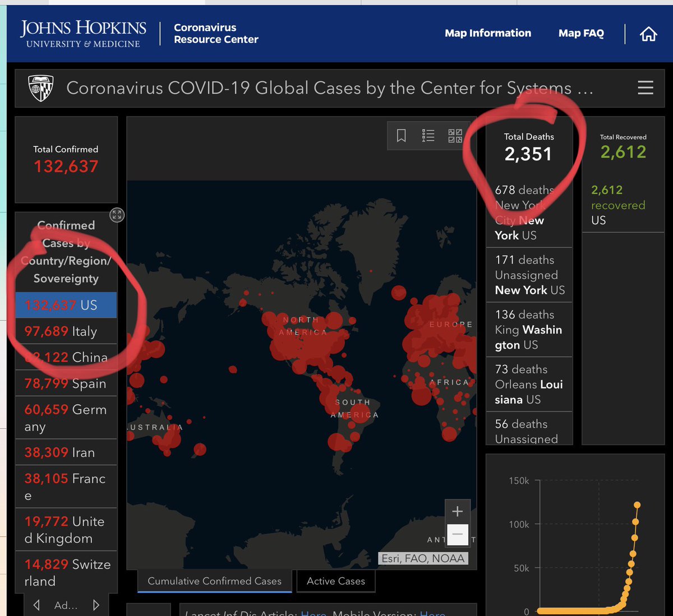Select the United Kingdom row with 19,772

point(66,530)
